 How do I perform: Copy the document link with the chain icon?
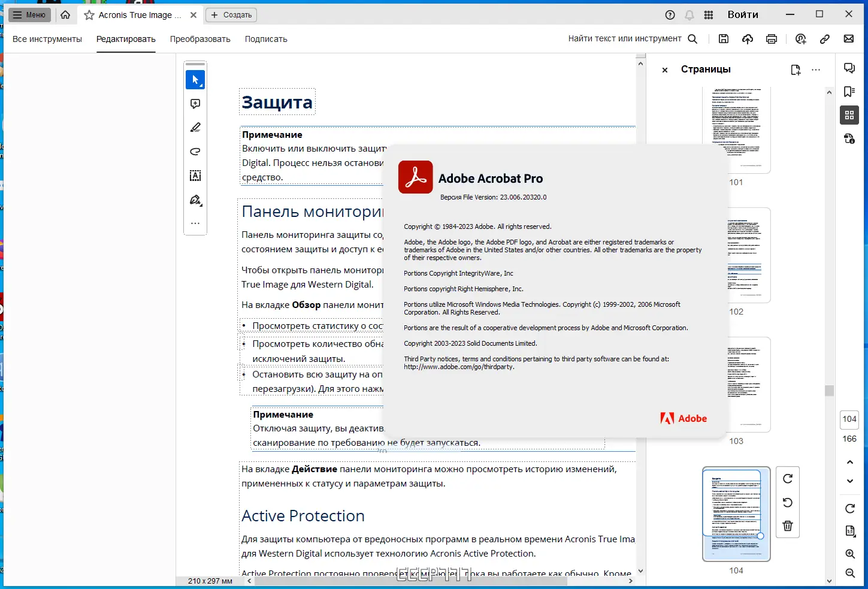tap(825, 39)
